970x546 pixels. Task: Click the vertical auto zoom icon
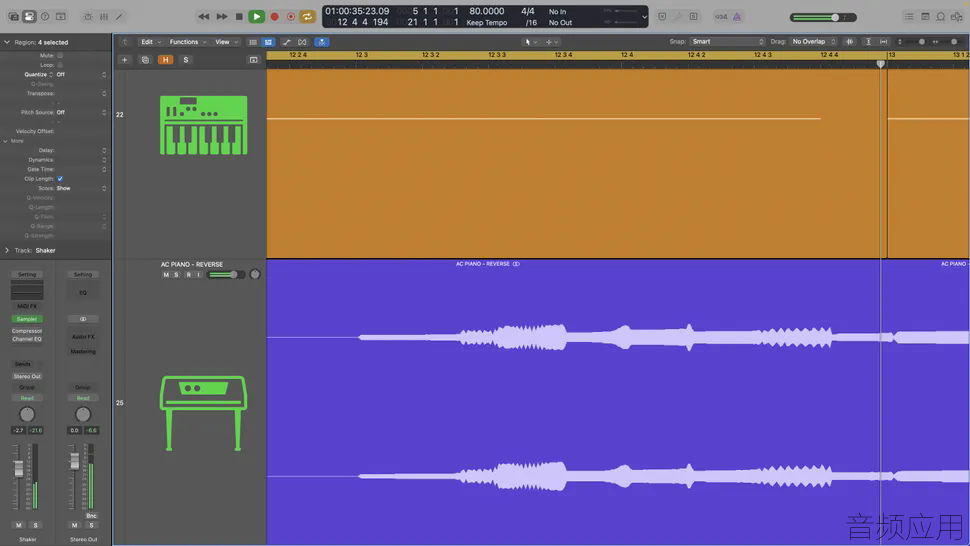point(868,41)
